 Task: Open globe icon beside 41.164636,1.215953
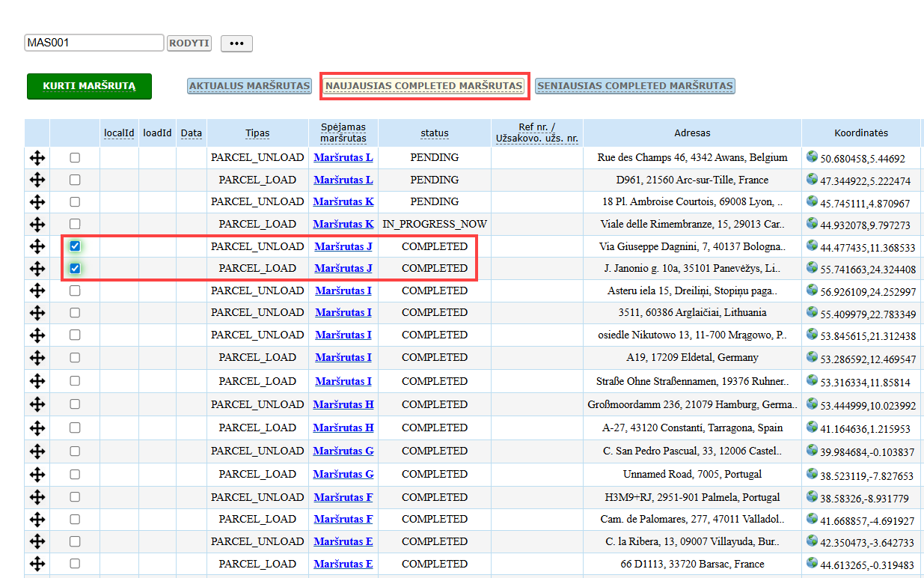[812, 427]
